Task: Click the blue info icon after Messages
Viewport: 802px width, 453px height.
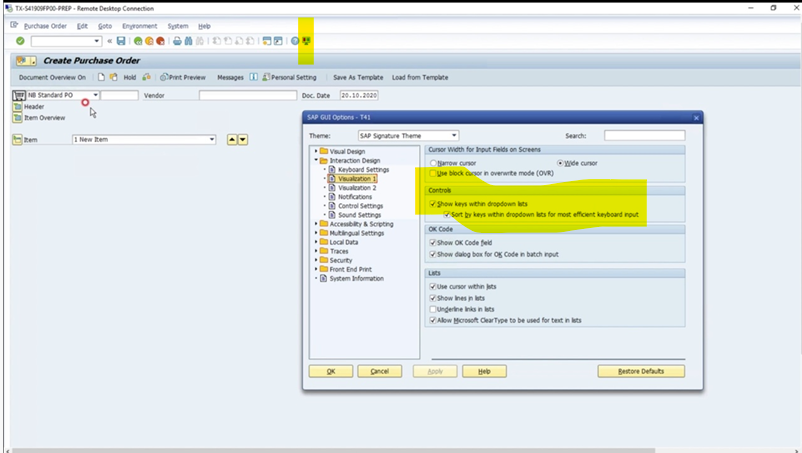Action: pos(253,77)
